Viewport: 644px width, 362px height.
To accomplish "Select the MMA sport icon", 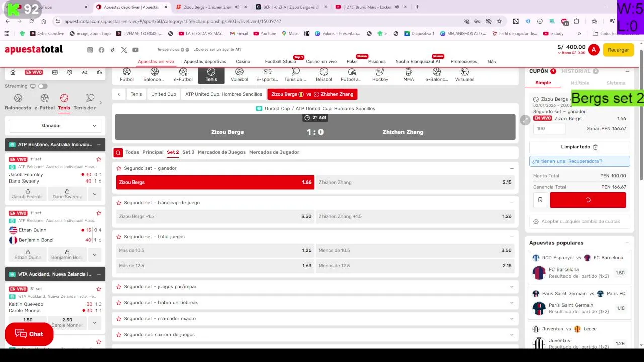I will coord(409,75).
